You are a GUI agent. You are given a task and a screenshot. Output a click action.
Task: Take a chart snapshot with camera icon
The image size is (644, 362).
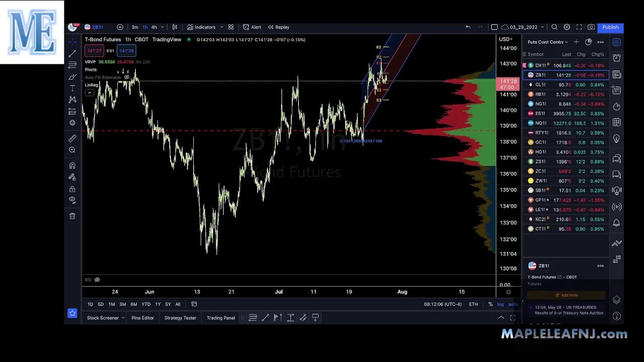point(591,27)
